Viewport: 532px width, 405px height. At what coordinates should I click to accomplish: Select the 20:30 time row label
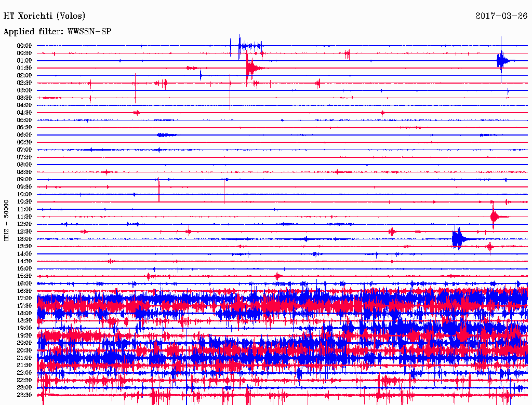coord(24,350)
